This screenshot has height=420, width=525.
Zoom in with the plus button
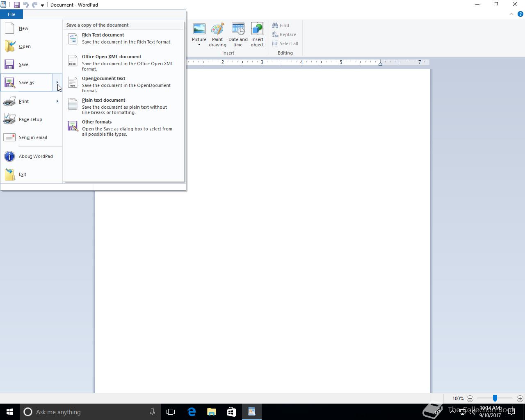coord(520,398)
